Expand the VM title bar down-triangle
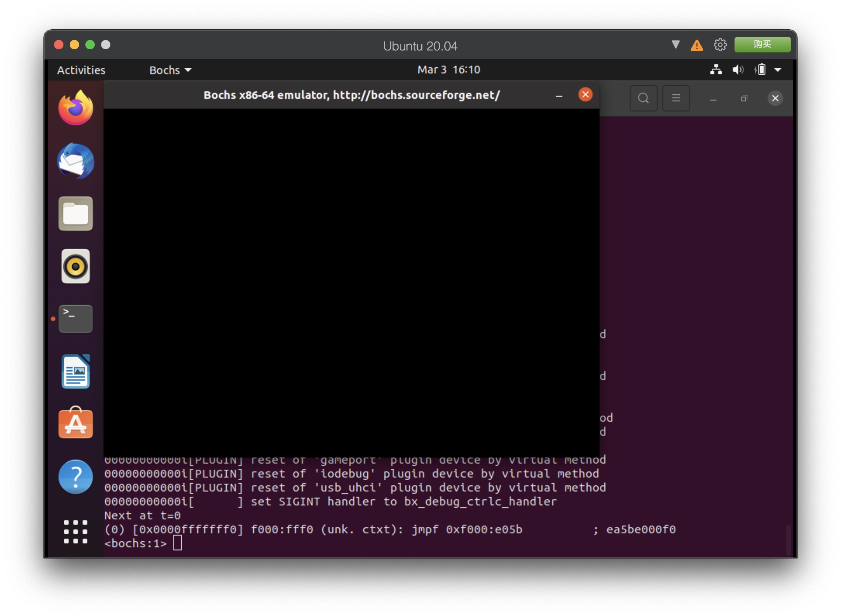Screen dimensions: 841x616 (675, 45)
